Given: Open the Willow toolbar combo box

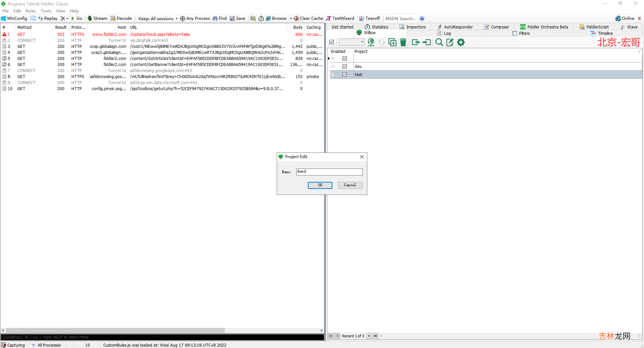Looking at the screenshot, I should [352, 42].
